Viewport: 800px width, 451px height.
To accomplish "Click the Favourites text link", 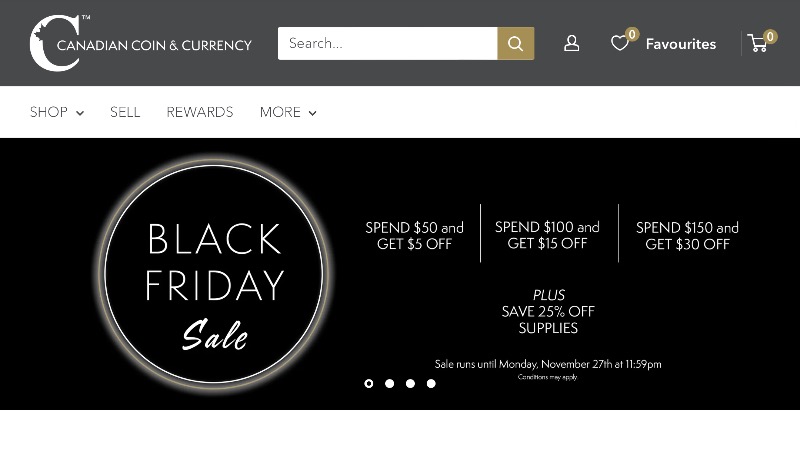I will pos(681,44).
